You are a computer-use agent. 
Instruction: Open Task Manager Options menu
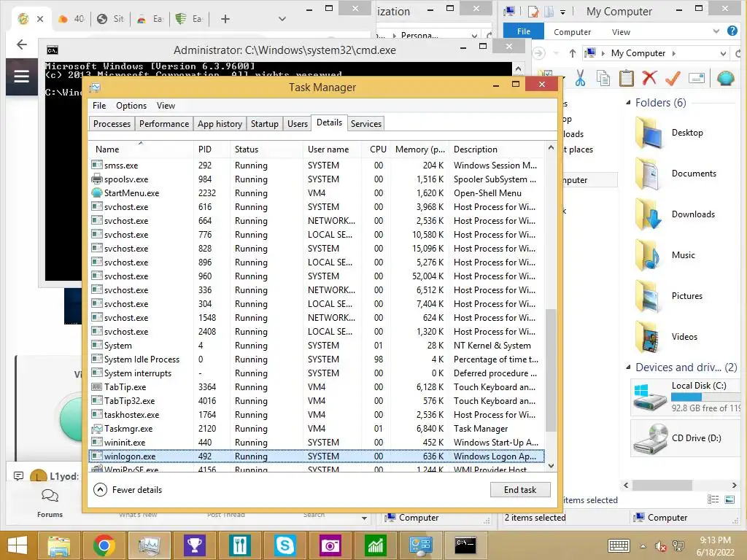tap(131, 106)
